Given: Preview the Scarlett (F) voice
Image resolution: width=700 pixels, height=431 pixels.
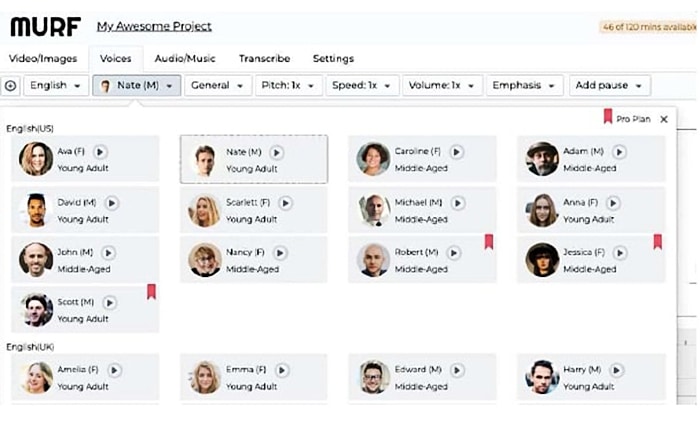Looking at the screenshot, I should (285, 203).
